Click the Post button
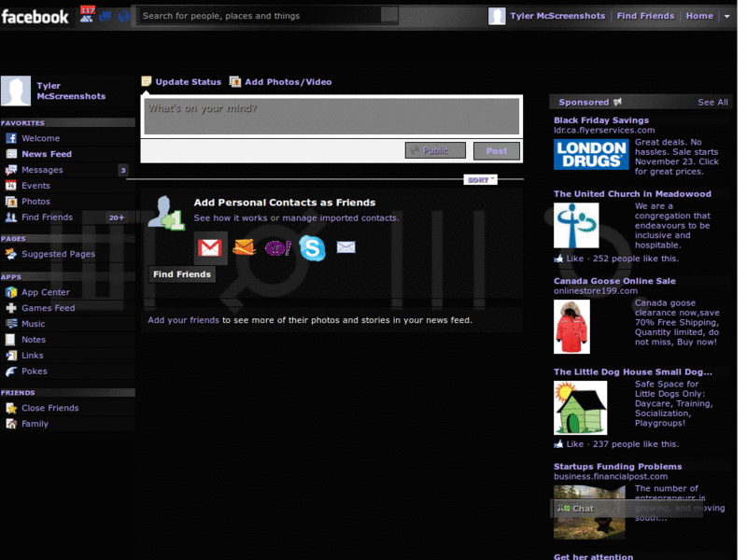This screenshot has height=560, width=747. coord(497,151)
